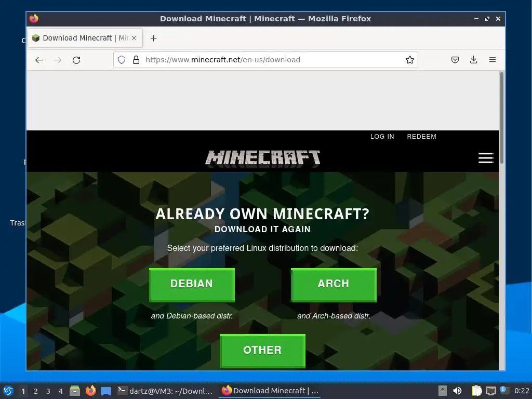Click the OTHER distribution button

pos(262,351)
